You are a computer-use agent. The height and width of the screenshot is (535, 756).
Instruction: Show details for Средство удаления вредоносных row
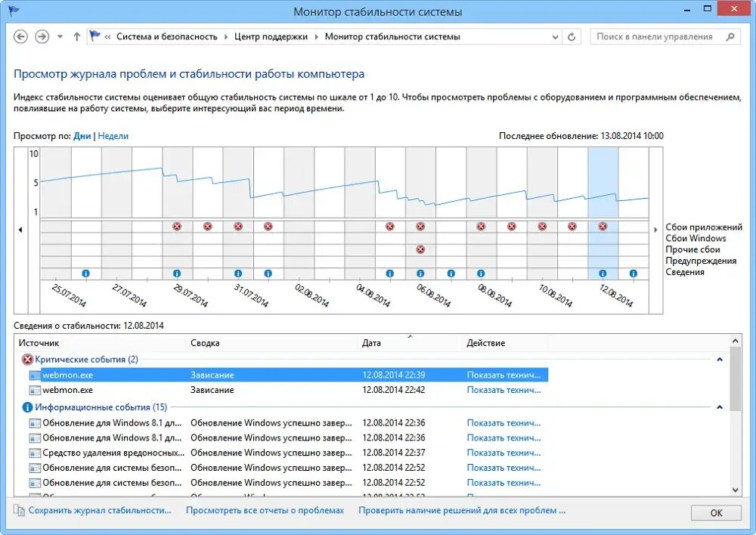click(x=503, y=453)
